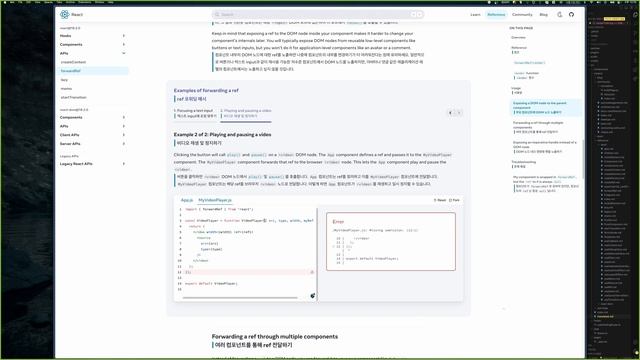640x360 pixels.
Task: Click the yellow highlighted label in dark editor window
Action: click(x=614, y=19)
